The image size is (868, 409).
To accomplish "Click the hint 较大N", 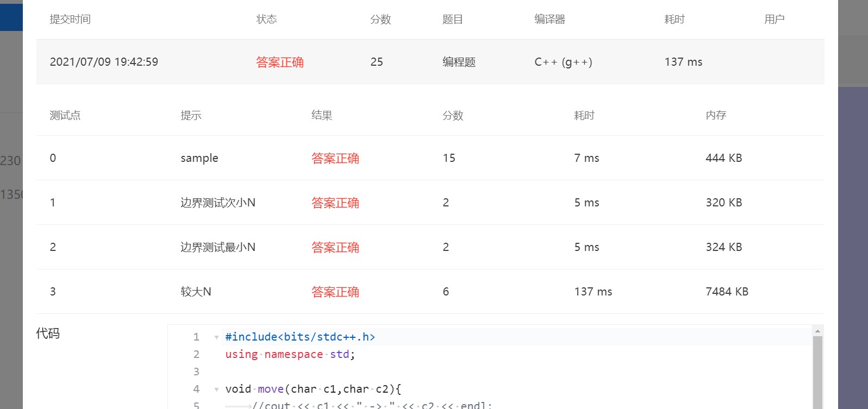I will [x=196, y=292].
